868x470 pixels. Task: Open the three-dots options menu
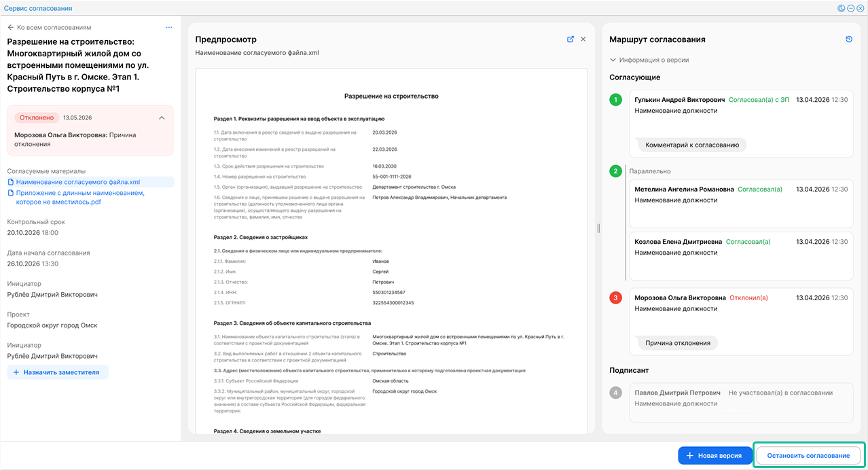click(x=169, y=28)
